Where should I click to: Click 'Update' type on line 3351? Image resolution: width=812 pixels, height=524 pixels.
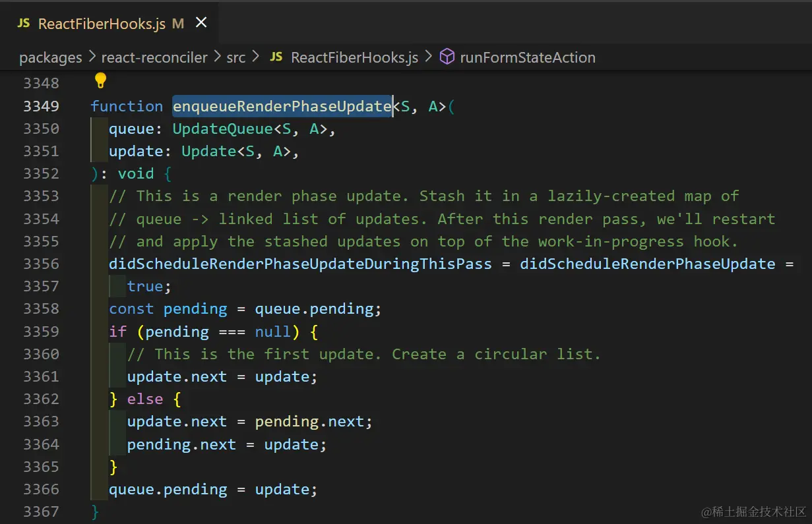(x=209, y=151)
